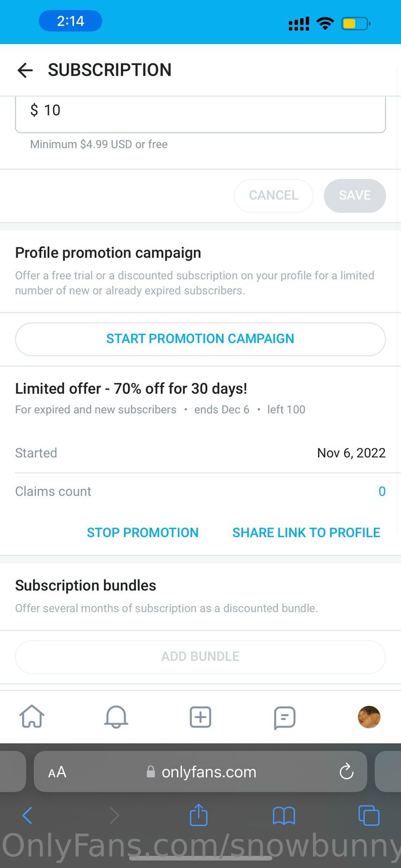Open notifications bell icon

116,717
